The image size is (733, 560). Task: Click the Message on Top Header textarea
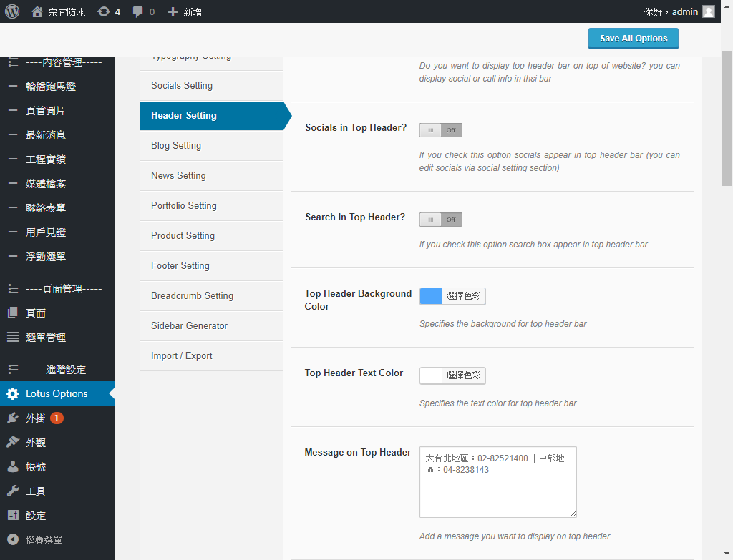pos(498,482)
